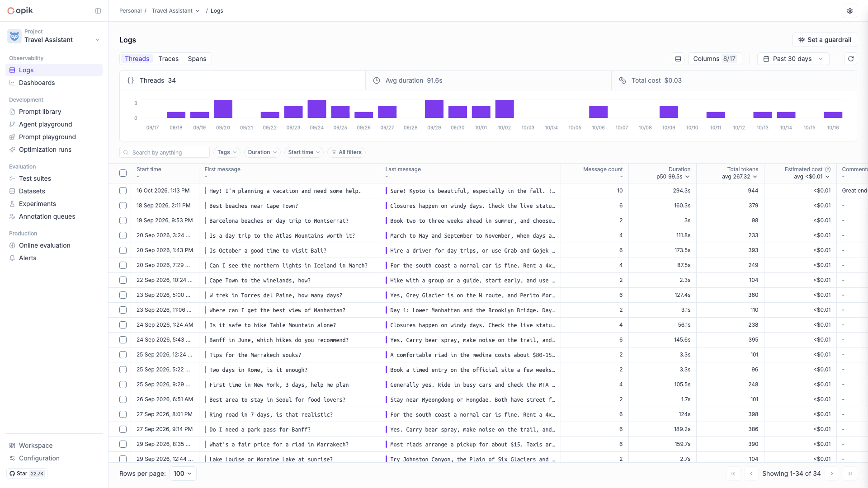The width and height of the screenshot is (868, 488).
Task: Click Set a guardrail button
Action: pos(825,40)
